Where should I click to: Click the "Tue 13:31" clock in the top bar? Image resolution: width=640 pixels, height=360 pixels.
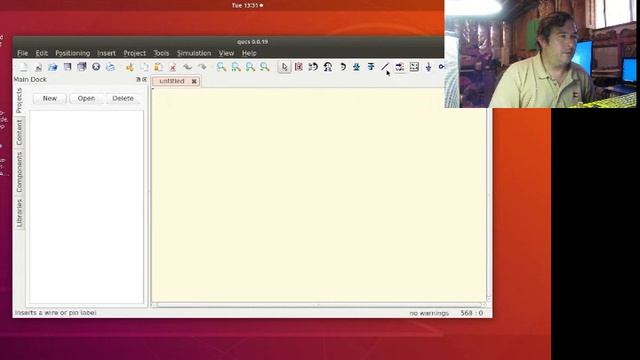(245, 5)
